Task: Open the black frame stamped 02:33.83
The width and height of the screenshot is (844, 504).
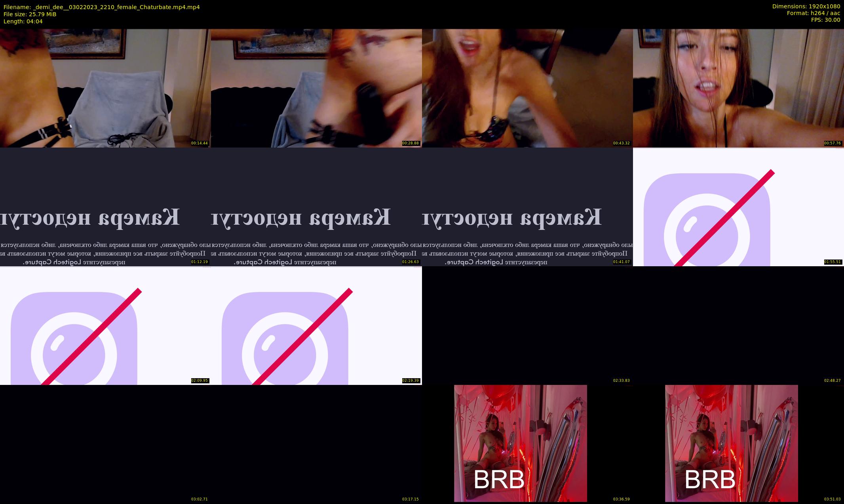Action: [x=527, y=326]
